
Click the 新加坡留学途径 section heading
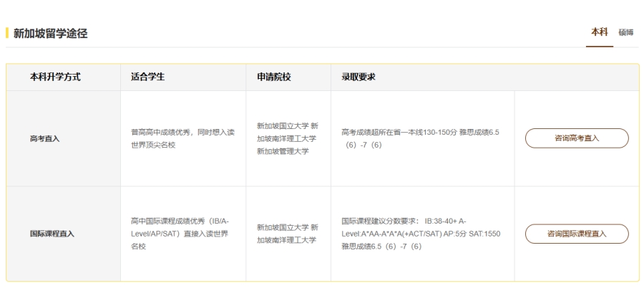(x=50, y=34)
